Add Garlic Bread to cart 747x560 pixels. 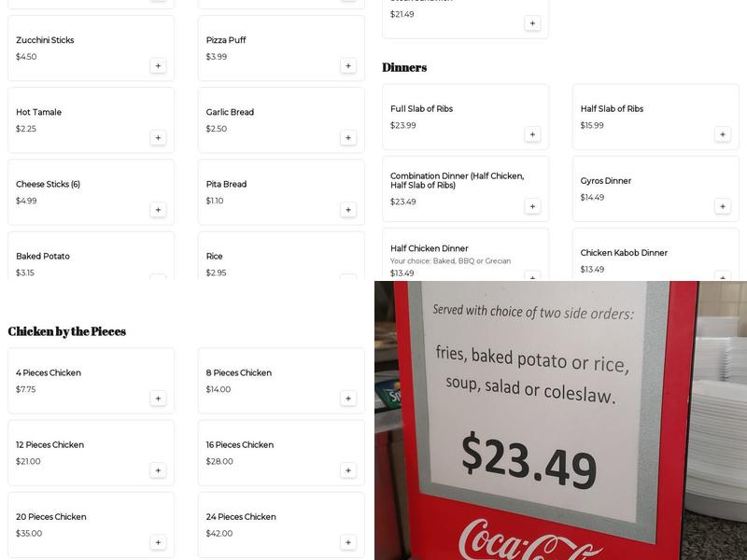[x=348, y=138]
